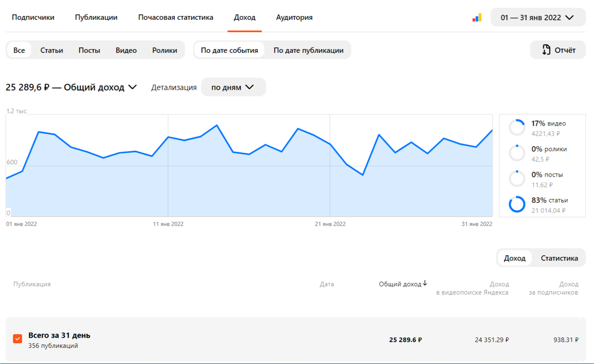Click the sort arrow next to Общий доход

click(x=425, y=283)
